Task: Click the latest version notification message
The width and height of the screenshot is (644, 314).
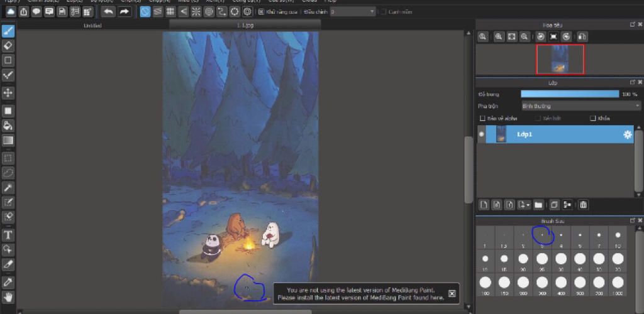Action: [x=360, y=293]
